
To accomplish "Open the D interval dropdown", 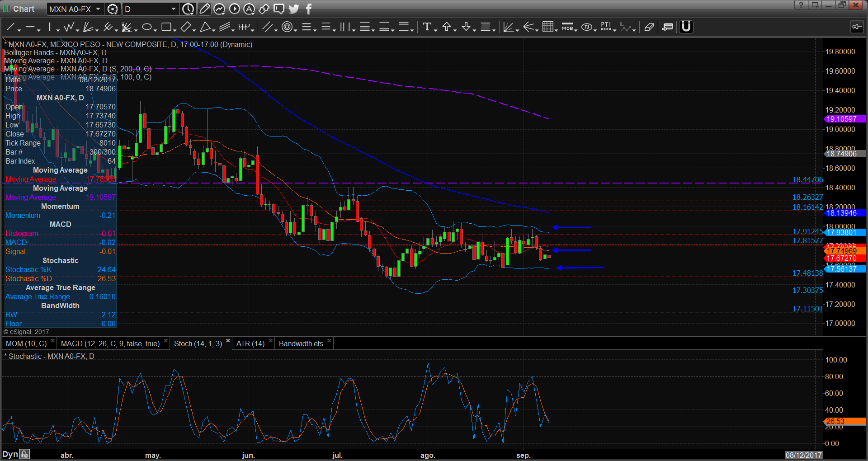I will click(x=173, y=9).
